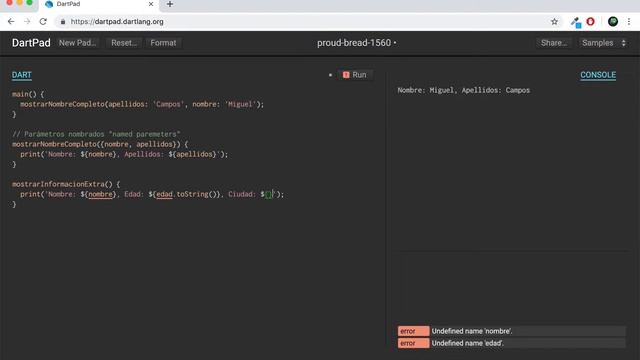Image resolution: width=640 pixels, height=360 pixels.
Task: Click the main() line in editor
Action: [x=28, y=94]
